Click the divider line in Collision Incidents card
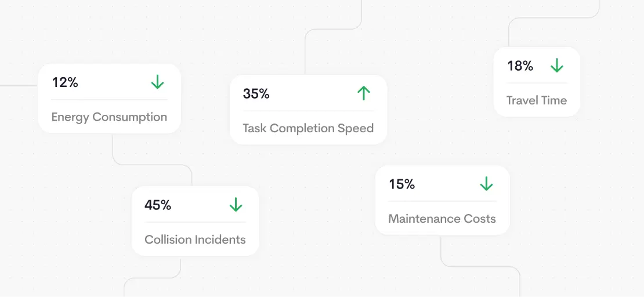644x297 pixels. pos(195,222)
